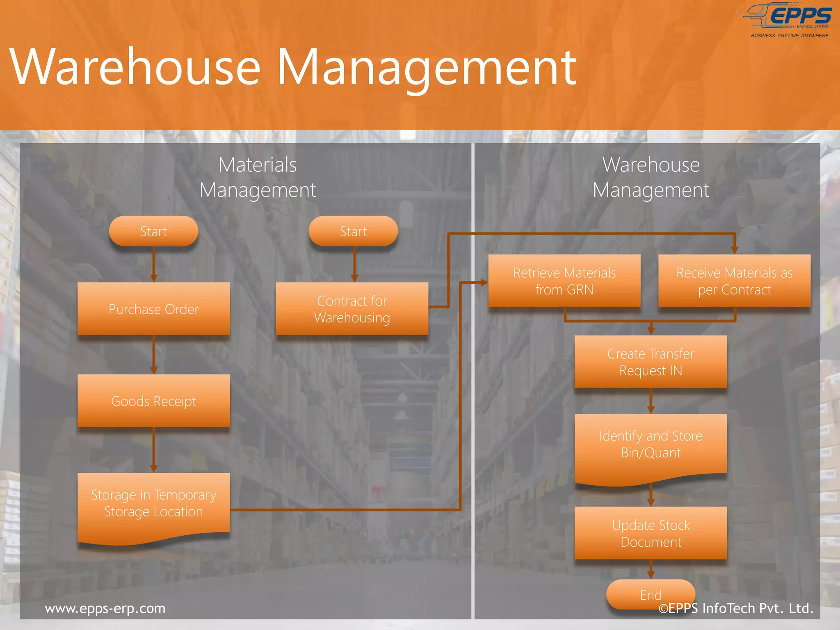840x630 pixels.
Task: Click the Start shape above Contract for Warehousing
Action: tap(353, 231)
